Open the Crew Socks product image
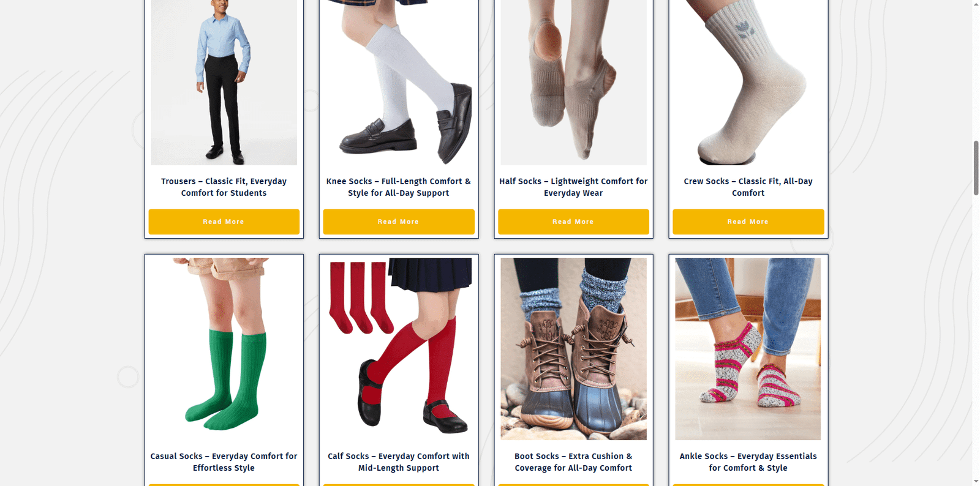Viewport: 980px width, 486px height. [x=748, y=83]
